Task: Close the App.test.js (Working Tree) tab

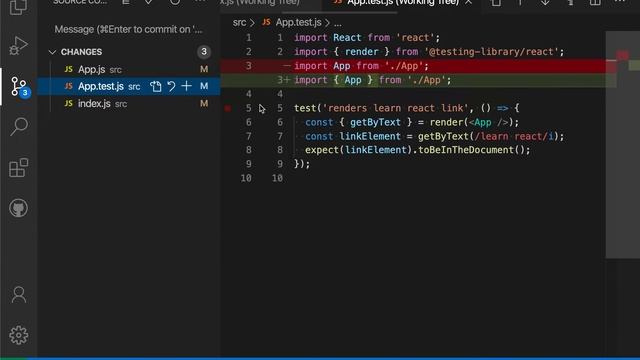Action: pyautogui.click(x=469, y=2)
